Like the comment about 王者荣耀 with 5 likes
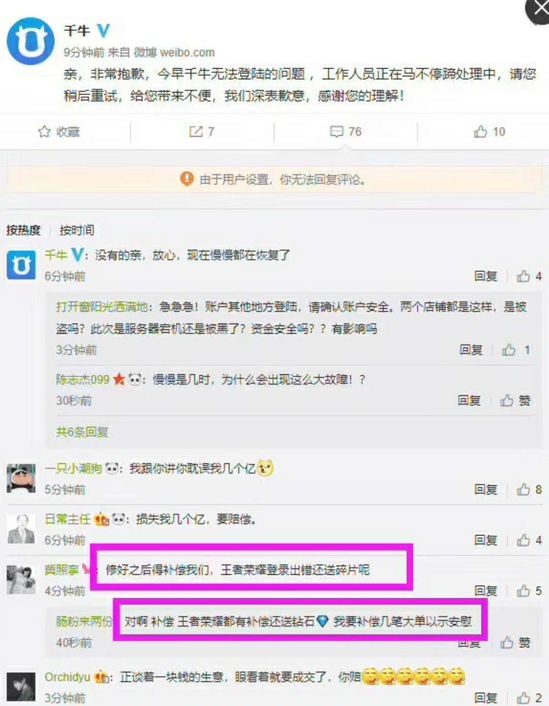This screenshot has height=706, width=549. point(523,590)
